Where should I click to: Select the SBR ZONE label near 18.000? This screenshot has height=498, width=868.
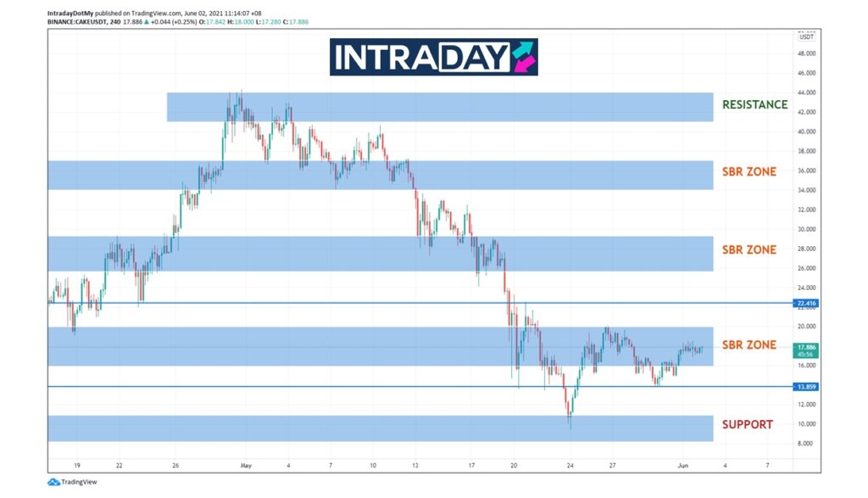pyautogui.click(x=748, y=344)
